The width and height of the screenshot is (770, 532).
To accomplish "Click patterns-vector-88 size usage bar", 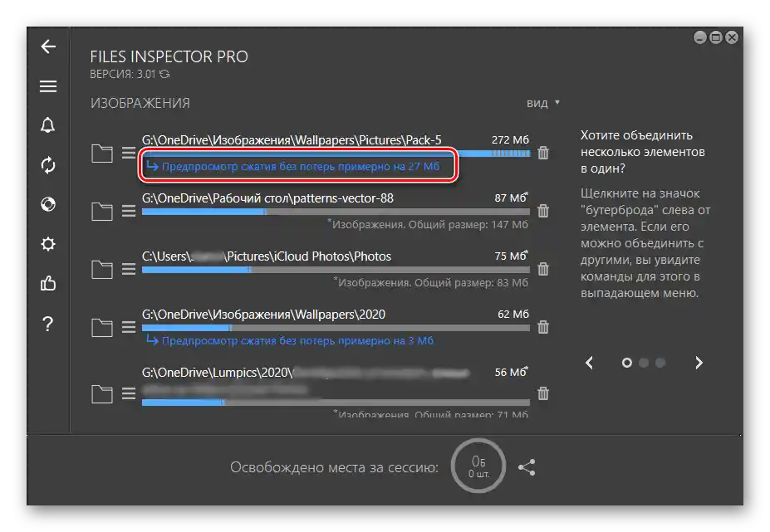I will 336,212.
